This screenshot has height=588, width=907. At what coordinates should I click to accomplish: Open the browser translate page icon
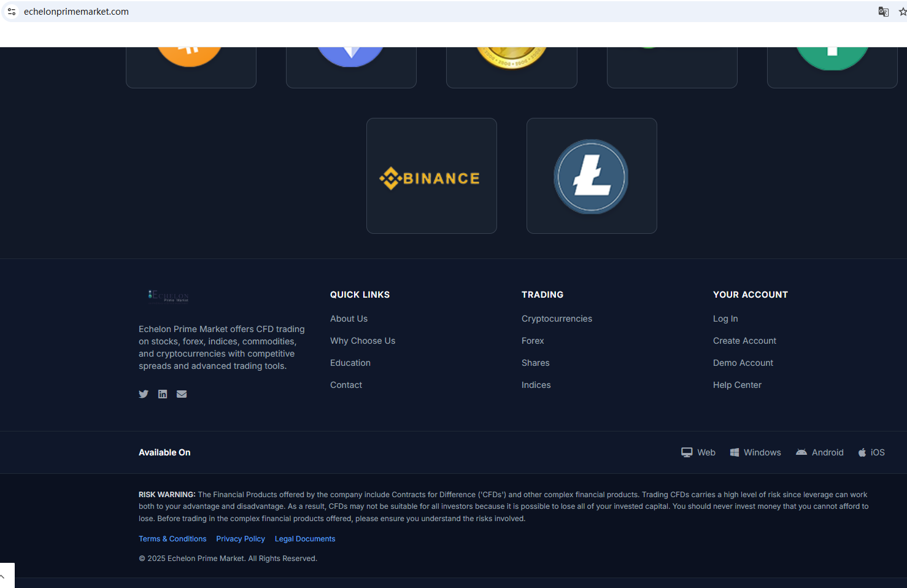(884, 12)
